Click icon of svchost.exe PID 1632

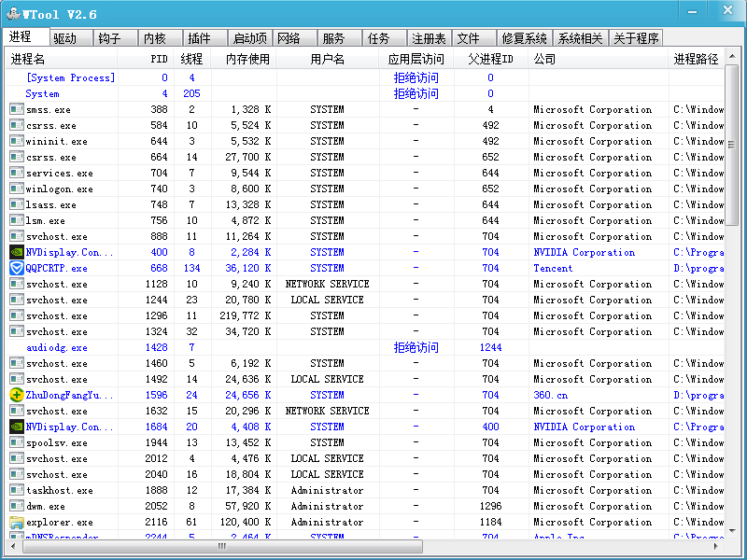point(17,411)
